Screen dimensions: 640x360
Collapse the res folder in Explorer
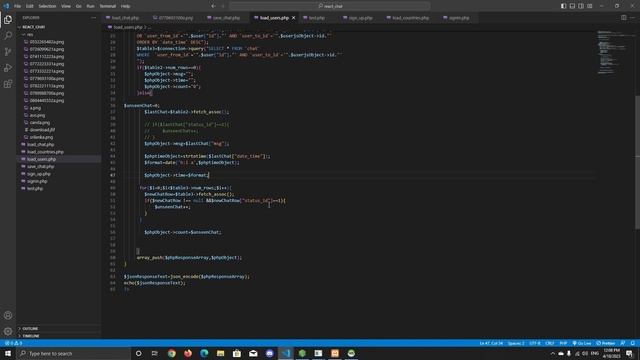coord(59,35)
